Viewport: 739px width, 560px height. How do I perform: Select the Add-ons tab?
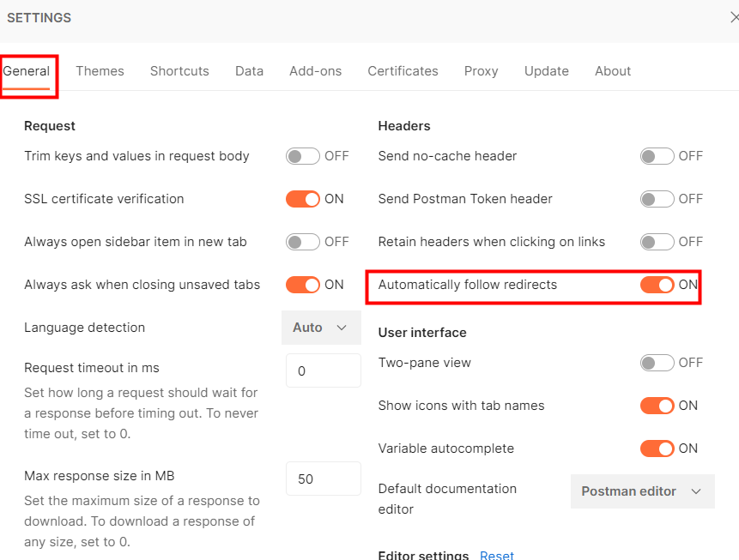[x=315, y=71]
